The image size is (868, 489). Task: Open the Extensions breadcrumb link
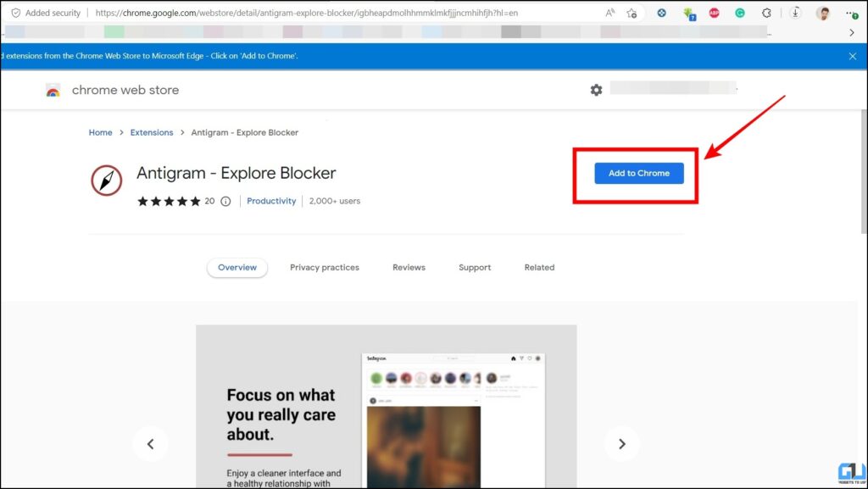coord(152,132)
